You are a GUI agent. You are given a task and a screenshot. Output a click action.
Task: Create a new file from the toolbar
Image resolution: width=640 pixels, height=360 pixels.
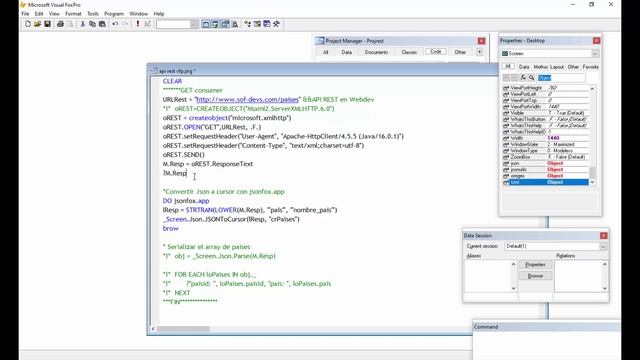[28, 24]
